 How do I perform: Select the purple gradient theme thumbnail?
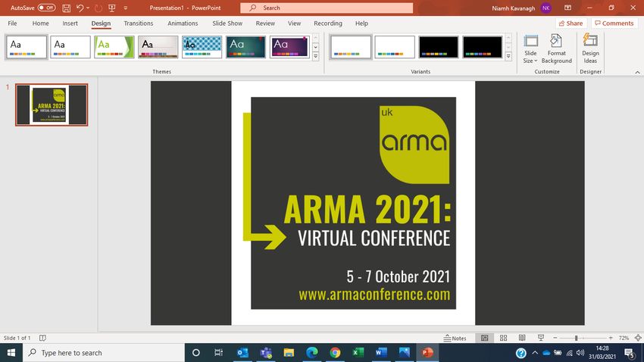[x=289, y=47]
